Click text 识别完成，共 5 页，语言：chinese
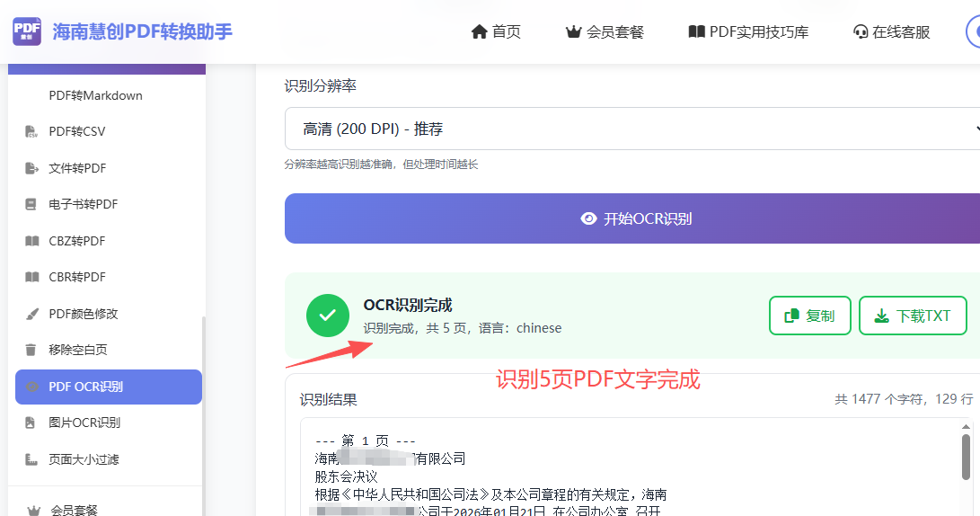The width and height of the screenshot is (980, 516). tap(463, 328)
